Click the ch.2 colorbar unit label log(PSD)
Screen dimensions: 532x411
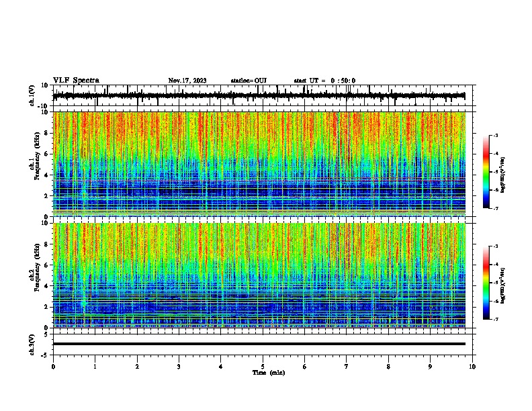click(x=503, y=285)
